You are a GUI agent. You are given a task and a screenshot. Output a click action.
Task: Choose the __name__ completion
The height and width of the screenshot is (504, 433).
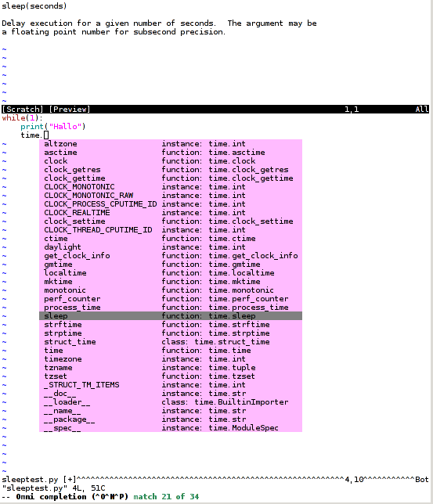coord(171,411)
